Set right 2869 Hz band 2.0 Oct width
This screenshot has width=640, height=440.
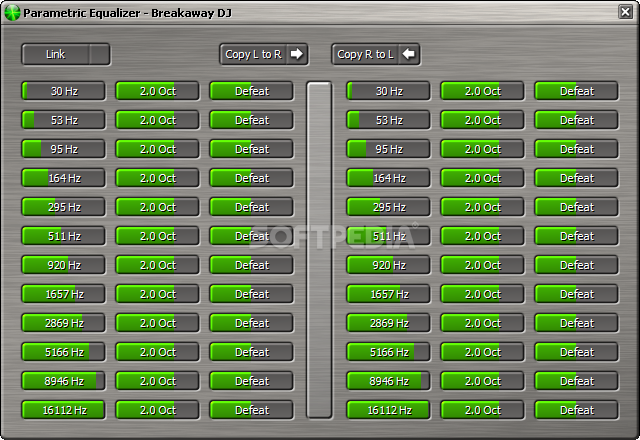482,323
